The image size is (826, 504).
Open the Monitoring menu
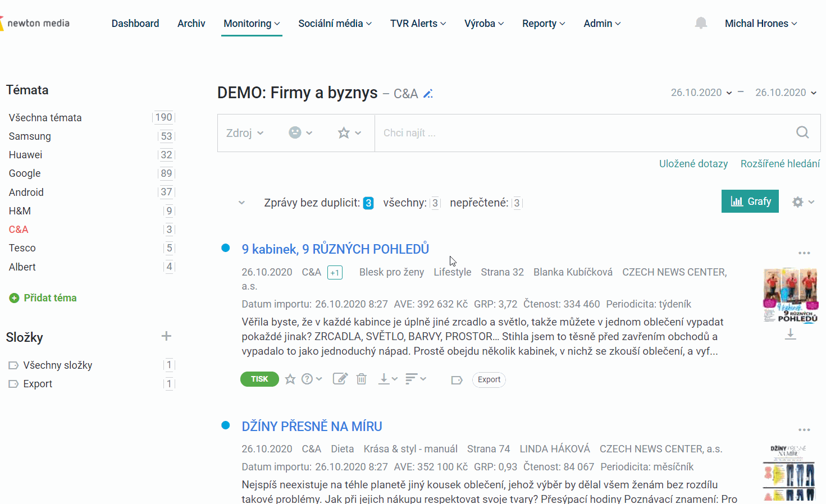[252, 24]
